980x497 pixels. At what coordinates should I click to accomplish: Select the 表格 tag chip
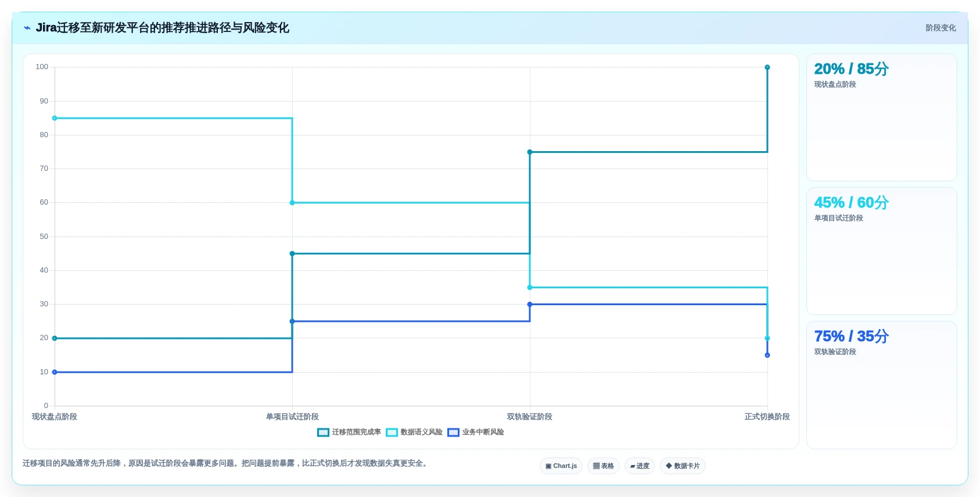pos(604,466)
